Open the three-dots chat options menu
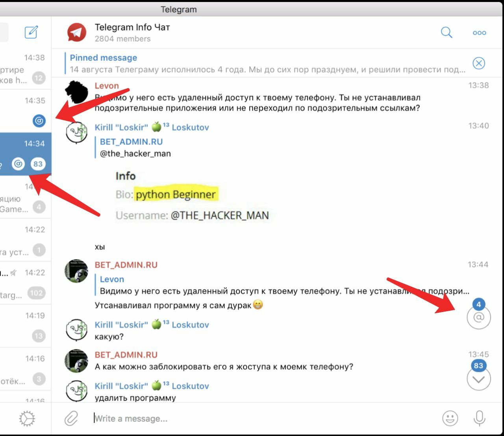Screen dimensions: 504x436 point(479,33)
